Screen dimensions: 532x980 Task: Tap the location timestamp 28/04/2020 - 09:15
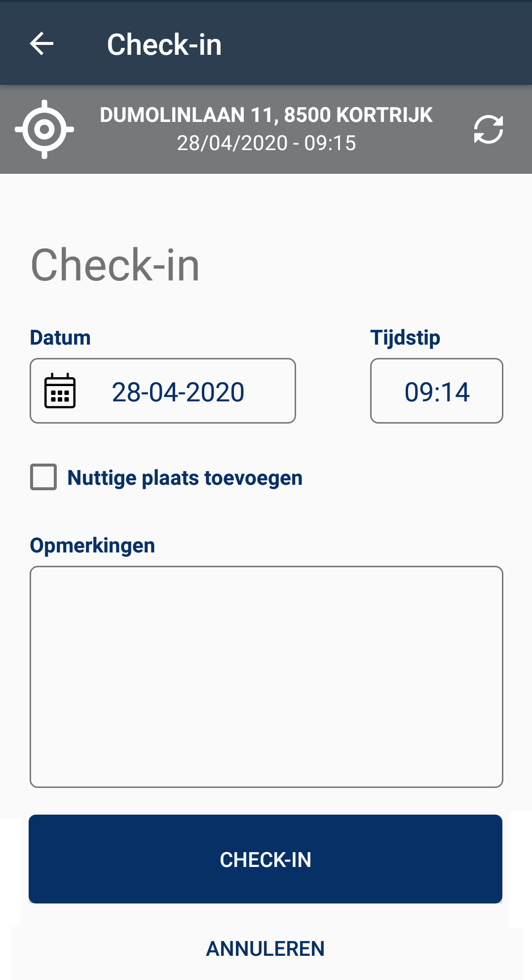point(266,143)
